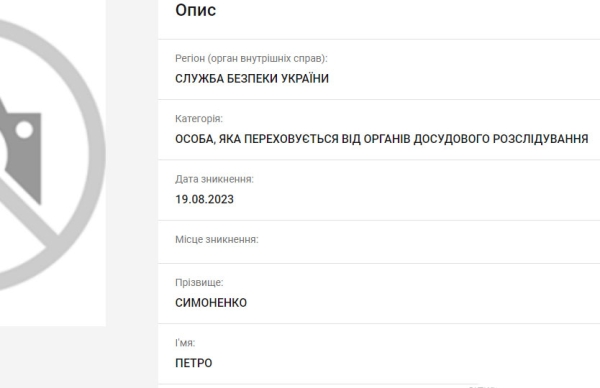Click the camera lens dot in placeholder

tap(24, 130)
